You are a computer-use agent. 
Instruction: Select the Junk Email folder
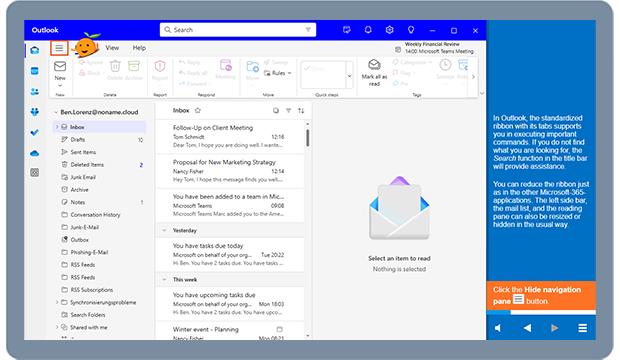[100, 177]
